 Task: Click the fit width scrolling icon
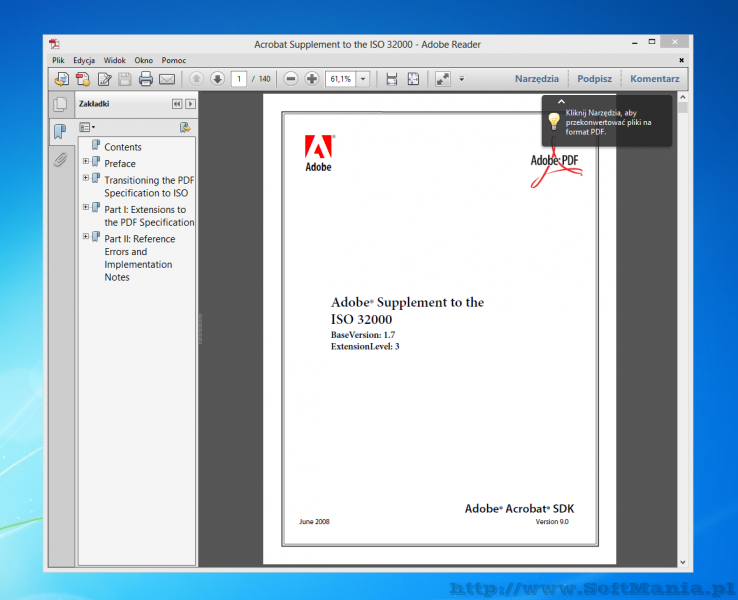[x=392, y=79]
